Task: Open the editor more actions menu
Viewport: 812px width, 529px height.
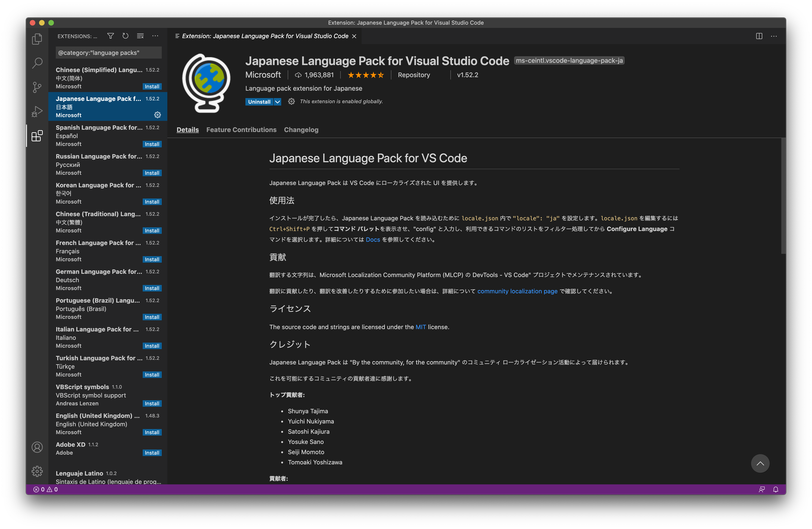Action: [x=774, y=36]
